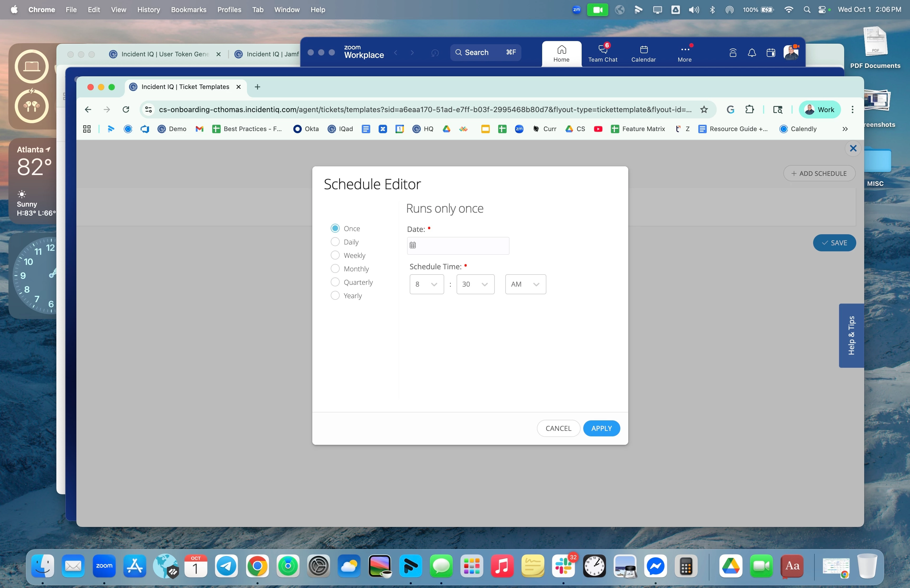Expand the schedule hour dropdown showing 8
This screenshot has height=588, width=910.
pos(427,284)
